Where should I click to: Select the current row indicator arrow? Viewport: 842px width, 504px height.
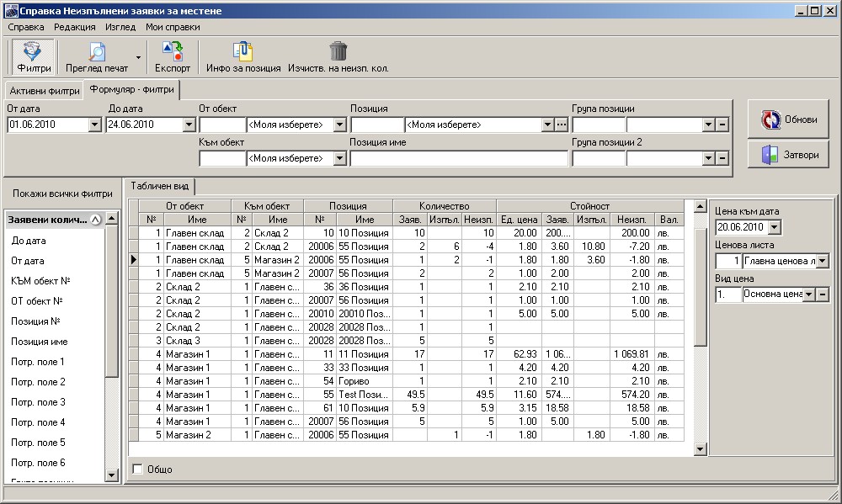tap(134, 260)
